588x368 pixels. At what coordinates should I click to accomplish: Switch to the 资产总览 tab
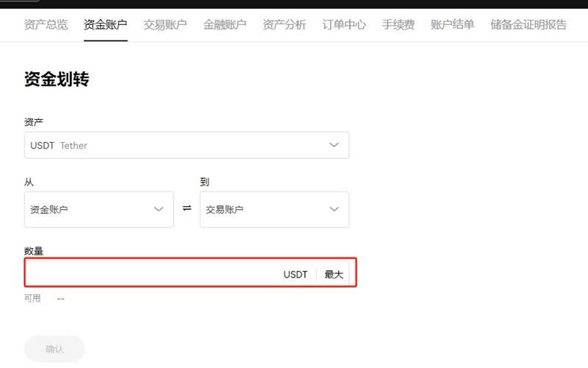click(x=46, y=25)
